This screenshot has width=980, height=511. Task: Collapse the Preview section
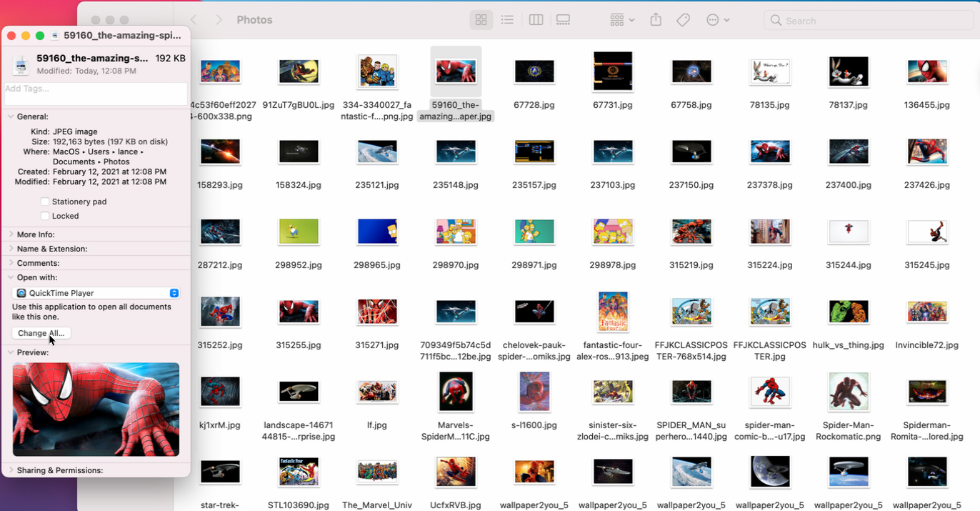[11, 352]
